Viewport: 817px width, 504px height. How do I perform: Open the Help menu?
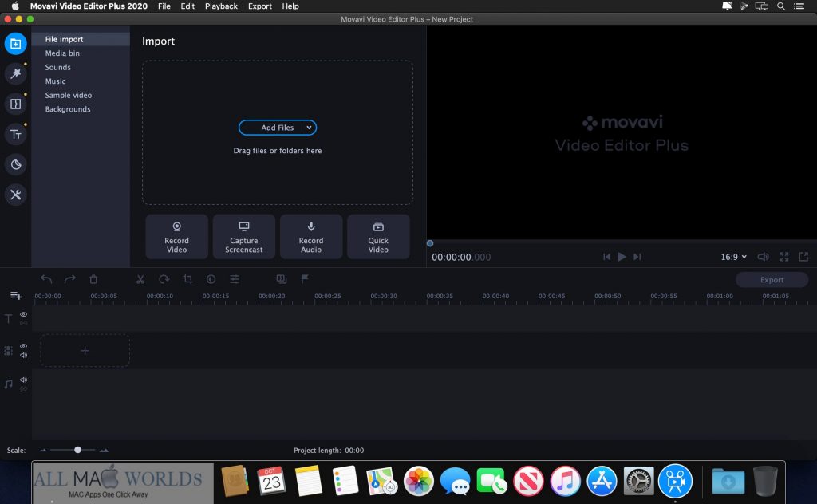(290, 6)
